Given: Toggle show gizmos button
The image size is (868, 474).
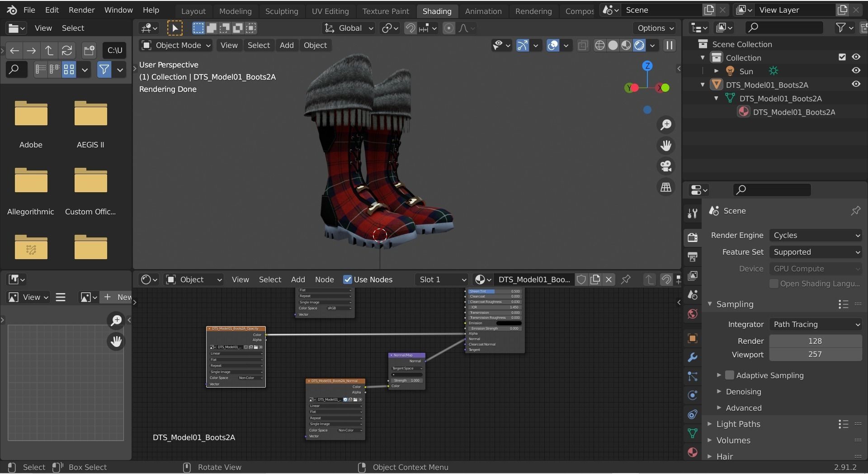Looking at the screenshot, I should coord(523,45).
